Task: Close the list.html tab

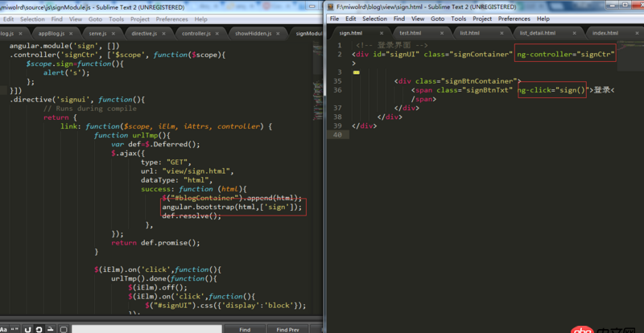Action: tap(502, 33)
